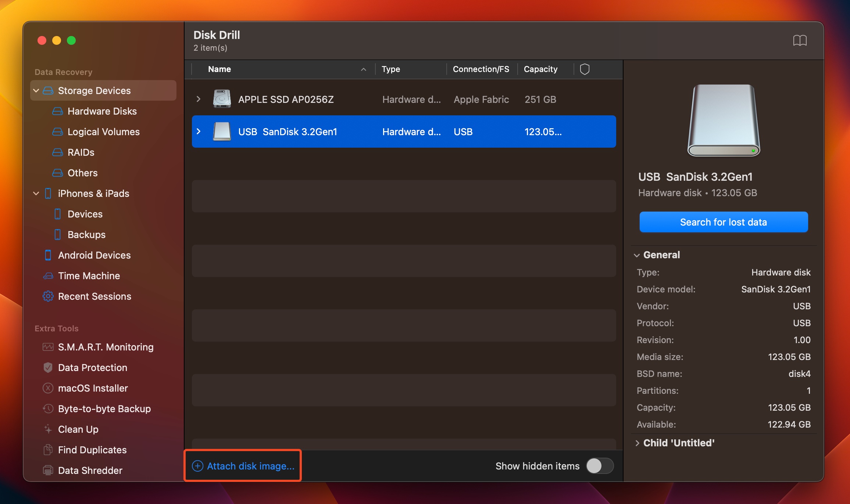Select the macOS Installer icon
This screenshot has width=850, height=504.
pyautogui.click(x=47, y=388)
